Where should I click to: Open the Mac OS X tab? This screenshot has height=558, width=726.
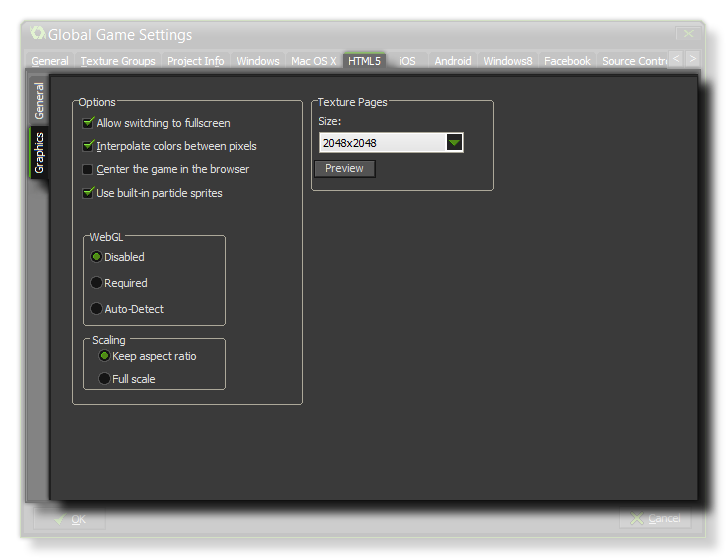(x=313, y=61)
